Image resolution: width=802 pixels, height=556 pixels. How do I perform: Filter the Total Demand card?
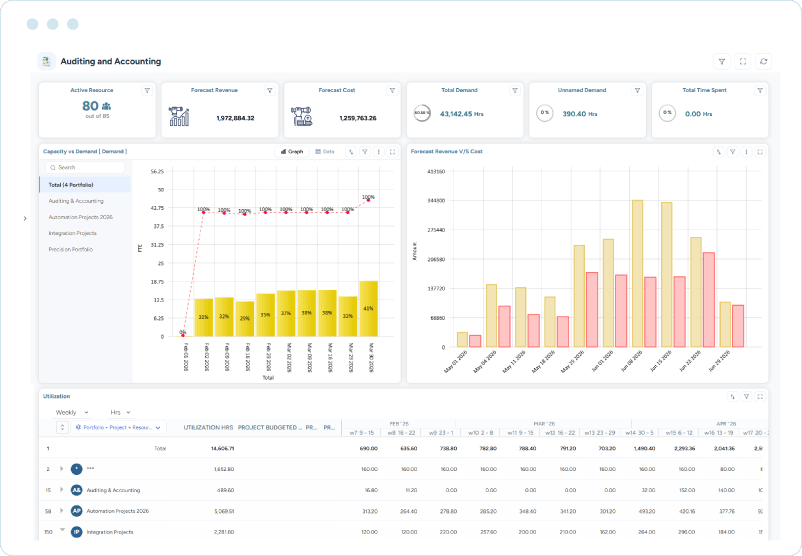point(515,91)
